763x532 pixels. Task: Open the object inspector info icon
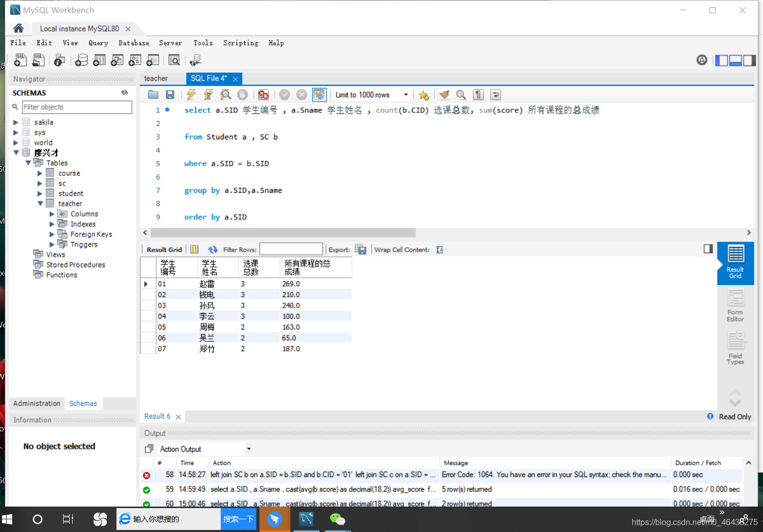pos(59,60)
